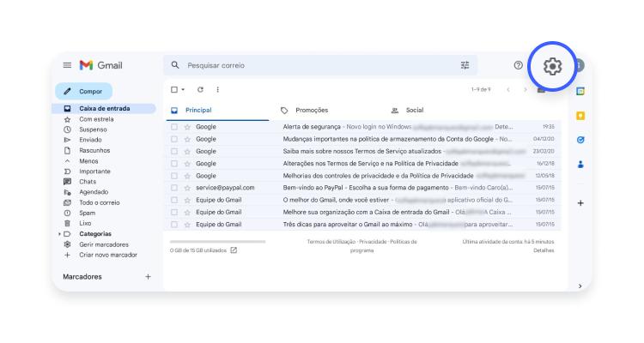644x343 pixels.
Task: Select the Alerta de segurança email checkbox
Action: [x=174, y=127]
